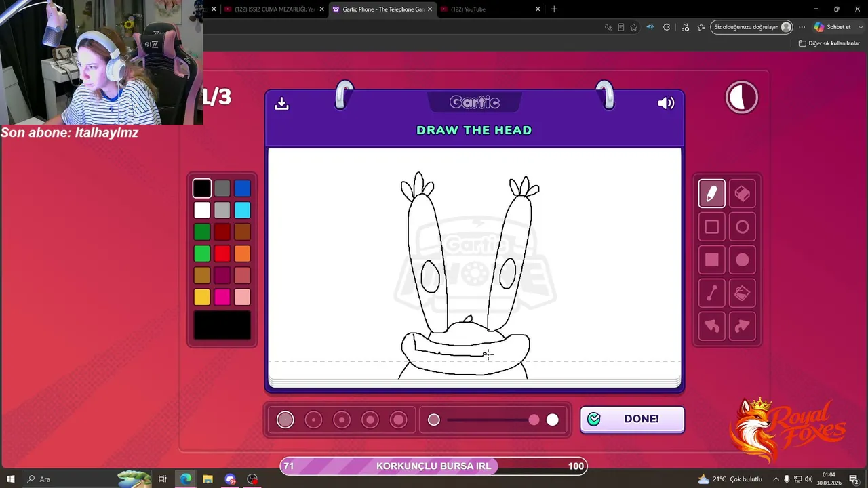Pick the golden brown color swatch
The image size is (868, 488).
[x=202, y=275]
